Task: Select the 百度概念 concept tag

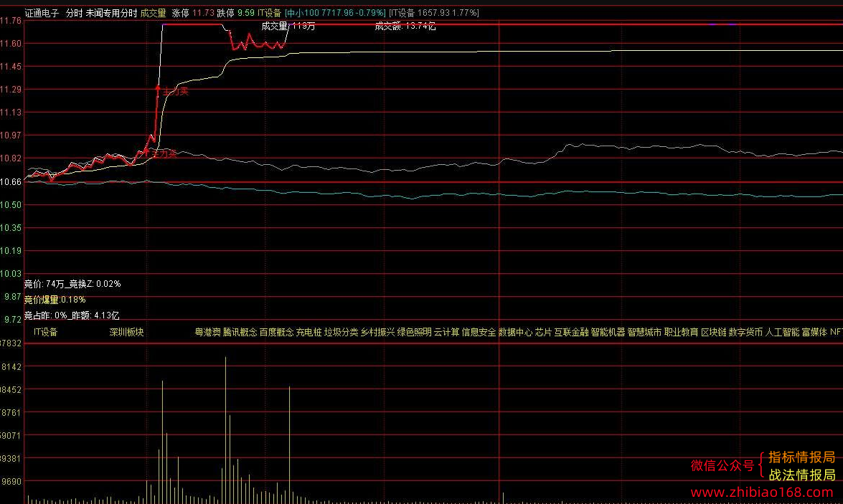Action: pyautogui.click(x=276, y=332)
